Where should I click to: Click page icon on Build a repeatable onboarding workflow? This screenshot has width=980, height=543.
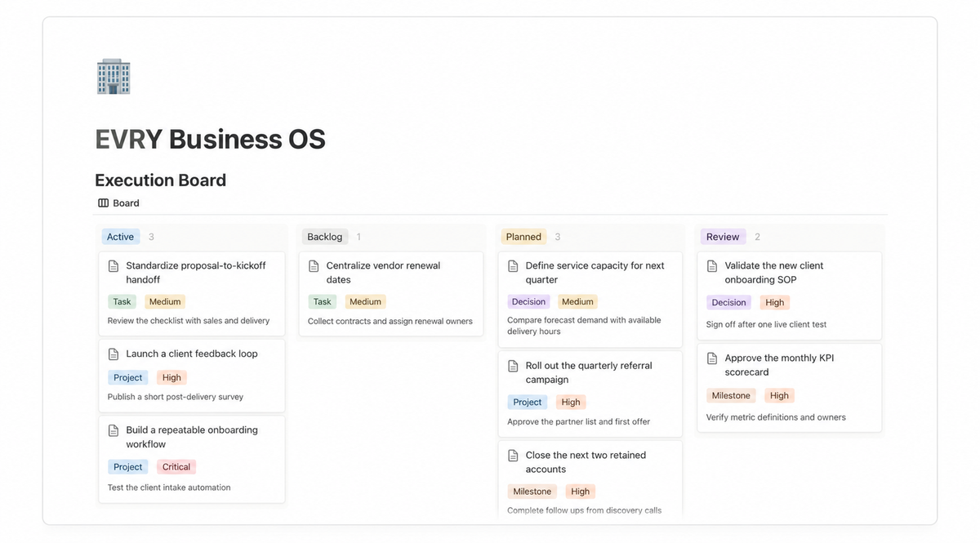(114, 430)
